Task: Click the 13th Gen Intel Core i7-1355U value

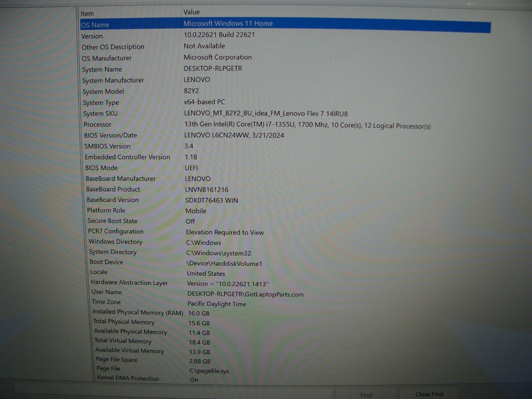Action: tap(307, 125)
